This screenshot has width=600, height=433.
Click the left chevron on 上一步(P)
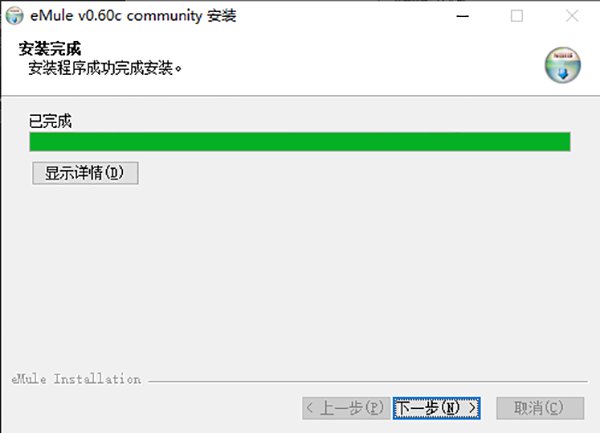(x=310, y=408)
